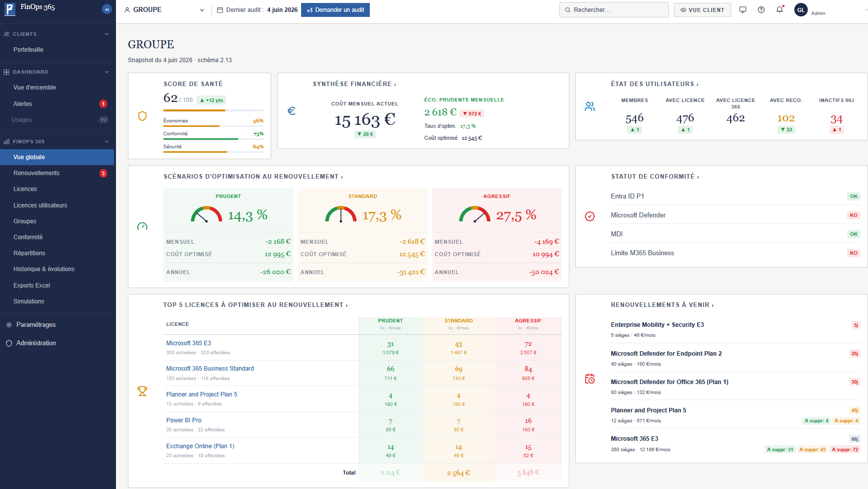Expand Scénarios d'optimisation au renouvellement

253,177
